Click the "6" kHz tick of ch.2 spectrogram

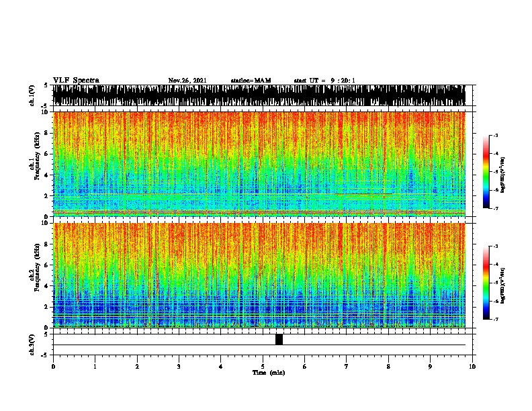pyautogui.click(x=47, y=265)
